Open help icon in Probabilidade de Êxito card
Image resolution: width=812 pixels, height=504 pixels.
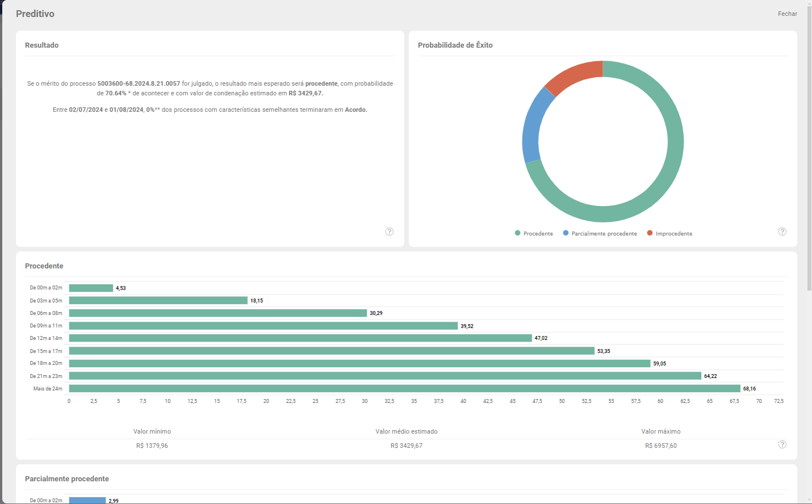tap(782, 232)
